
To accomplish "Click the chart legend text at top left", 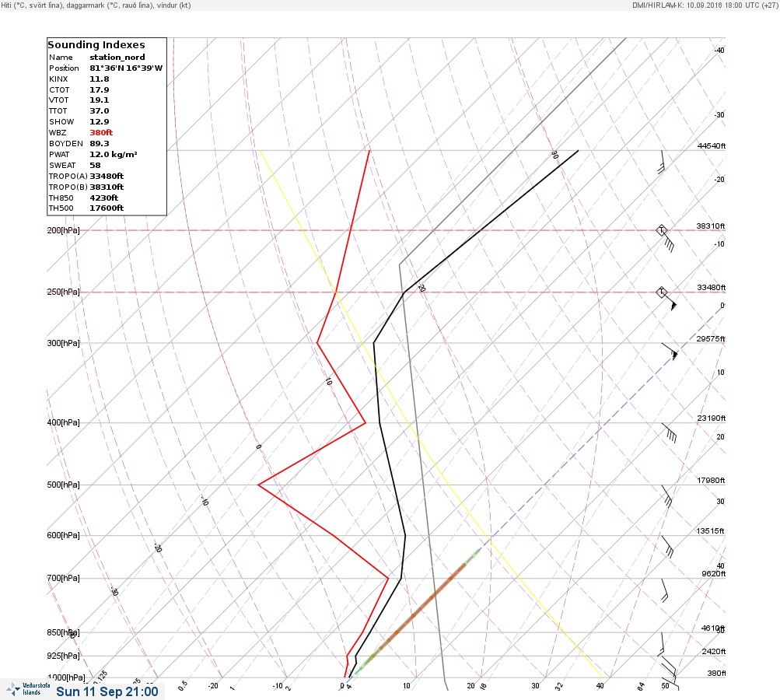I will pyautogui.click(x=96, y=5).
